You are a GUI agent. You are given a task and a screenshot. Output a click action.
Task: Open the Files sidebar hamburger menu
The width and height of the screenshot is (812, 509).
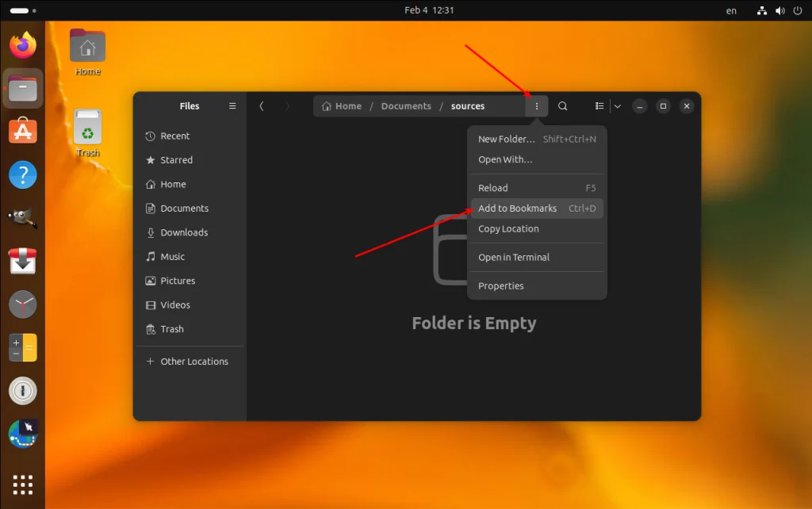(x=232, y=106)
